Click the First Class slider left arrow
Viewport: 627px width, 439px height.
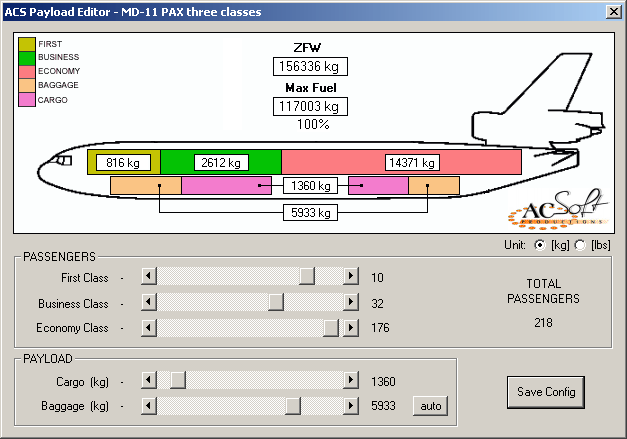148,276
